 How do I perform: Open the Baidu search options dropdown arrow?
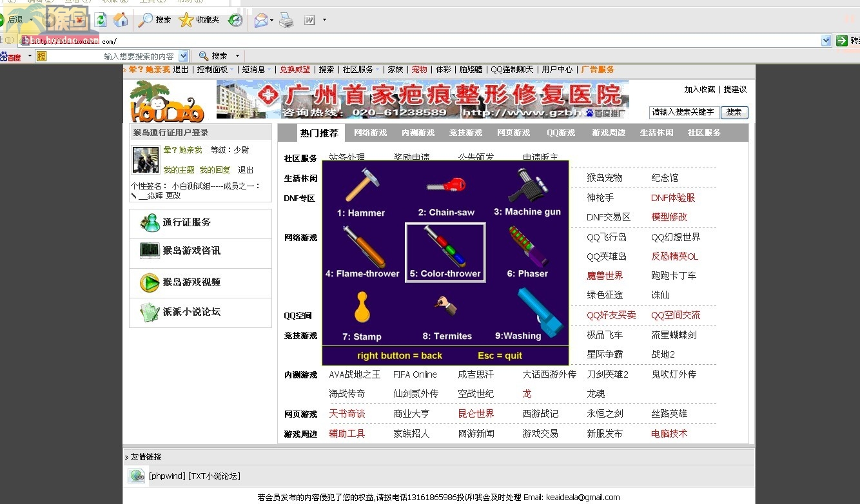(237, 56)
